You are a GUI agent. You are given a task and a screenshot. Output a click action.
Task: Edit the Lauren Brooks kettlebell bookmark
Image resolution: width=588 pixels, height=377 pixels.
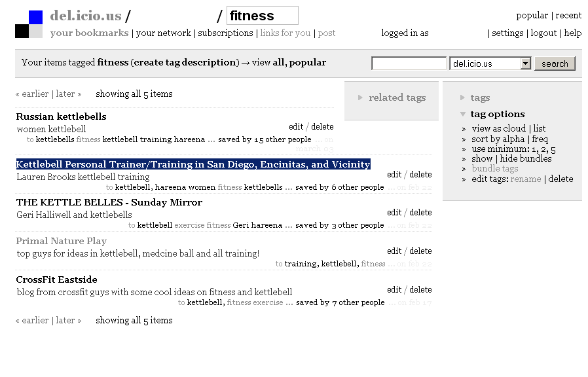(x=394, y=175)
